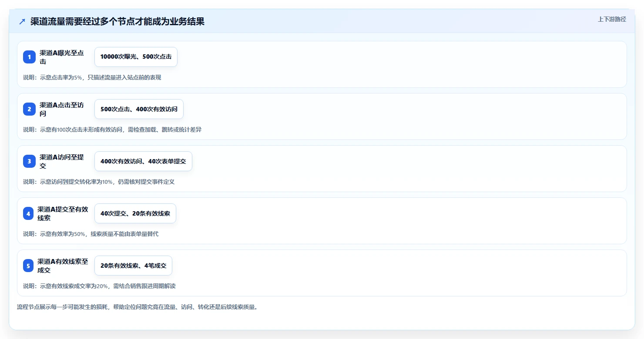
Task: Select the 渠道A提交至有效线索 step title
Action: point(63,213)
